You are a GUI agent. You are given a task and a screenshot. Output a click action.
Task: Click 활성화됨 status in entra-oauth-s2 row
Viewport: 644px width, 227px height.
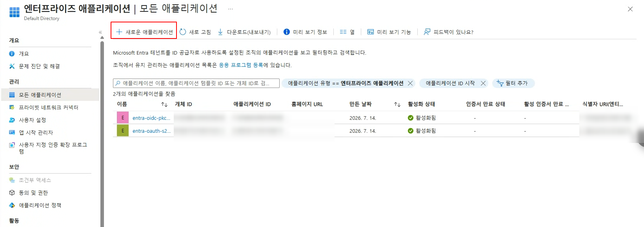(422, 131)
